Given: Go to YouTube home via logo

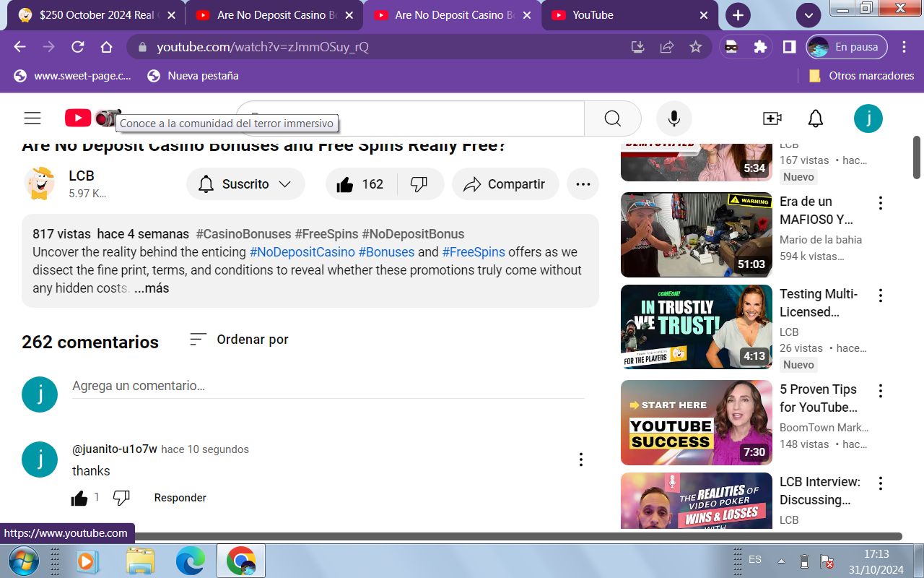Looking at the screenshot, I should [x=78, y=118].
